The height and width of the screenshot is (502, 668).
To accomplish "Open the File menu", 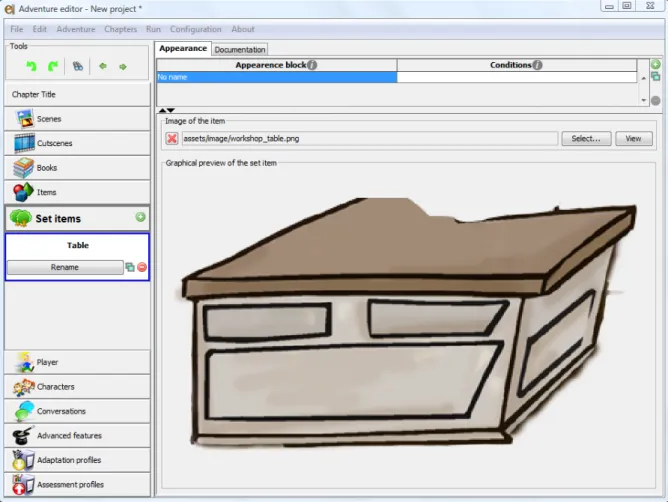I will [17, 29].
